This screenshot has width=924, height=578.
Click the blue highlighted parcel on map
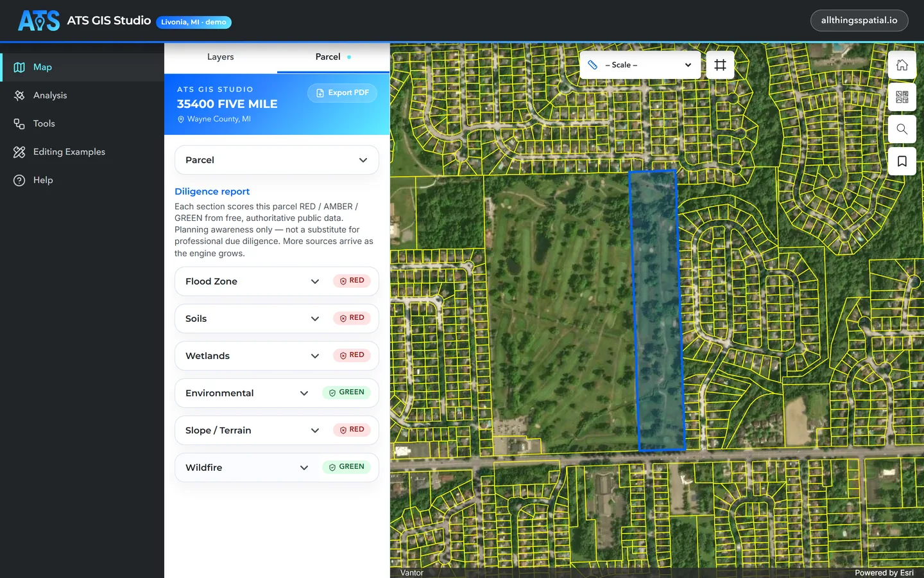point(657,311)
